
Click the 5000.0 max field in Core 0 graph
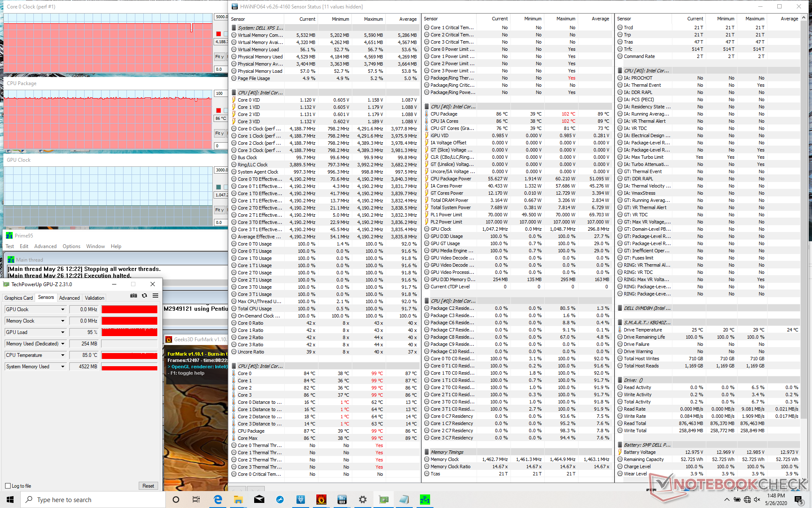point(221,17)
